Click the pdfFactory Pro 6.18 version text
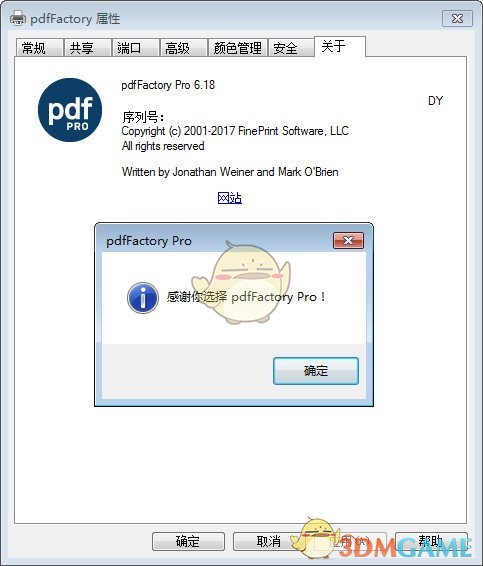The height and width of the screenshot is (566, 483). 168,85
